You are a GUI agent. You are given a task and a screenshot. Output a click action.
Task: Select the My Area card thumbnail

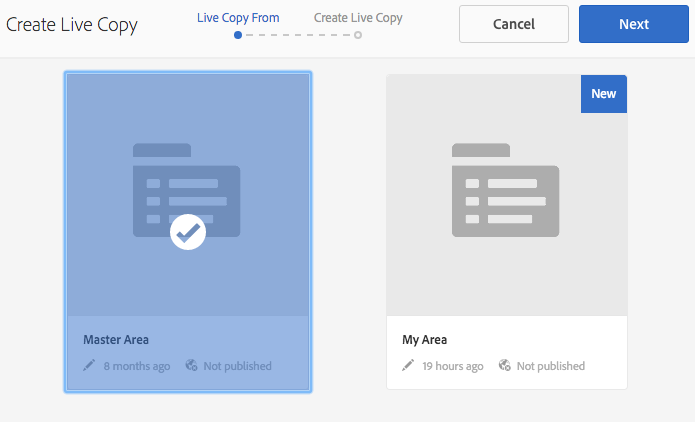[x=506, y=194]
